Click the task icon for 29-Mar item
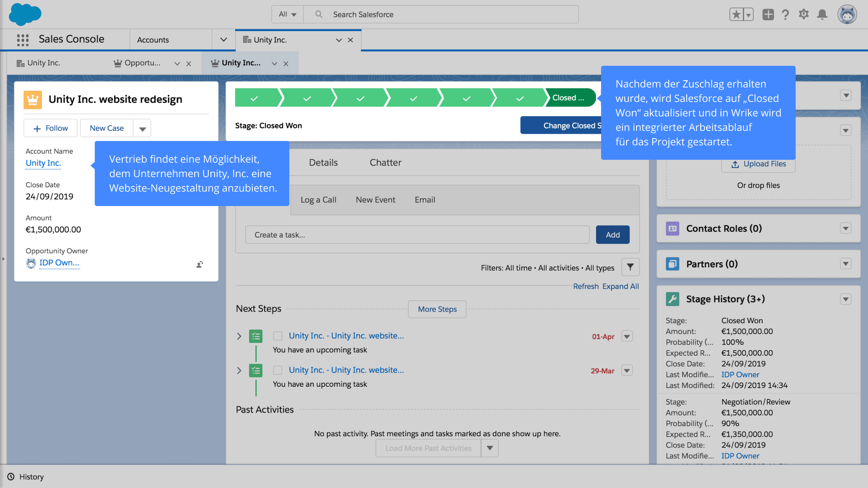The width and height of the screenshot is (868, 488). coord(256,371)
